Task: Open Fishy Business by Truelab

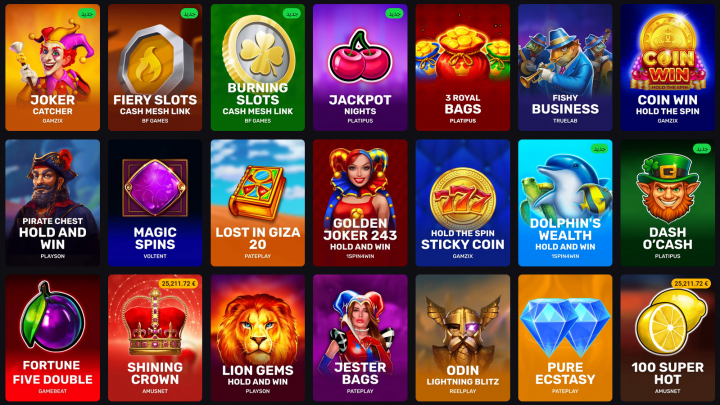Action: coord(565,68)
